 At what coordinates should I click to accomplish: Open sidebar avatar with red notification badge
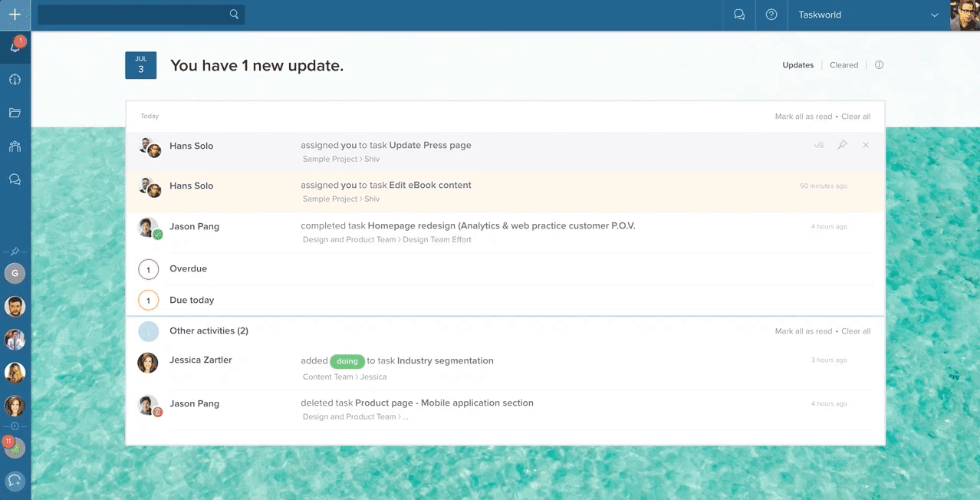pyautogui.click(x=15, y=448)
